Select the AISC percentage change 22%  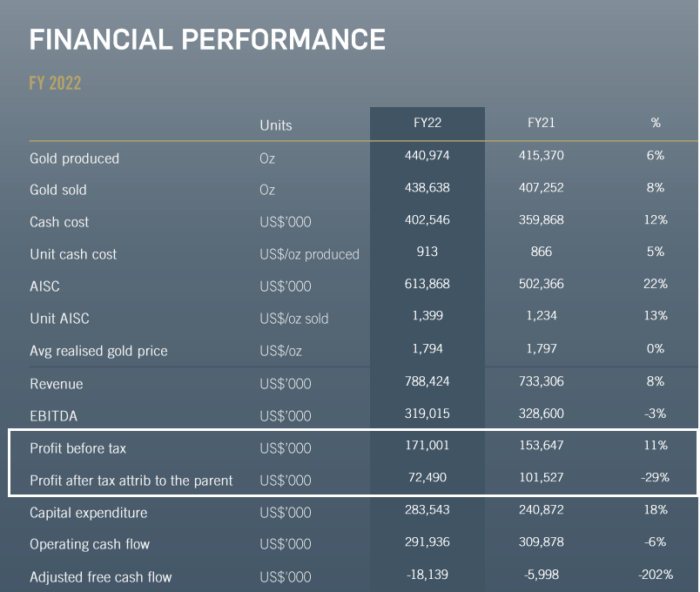tap(656, 284)
